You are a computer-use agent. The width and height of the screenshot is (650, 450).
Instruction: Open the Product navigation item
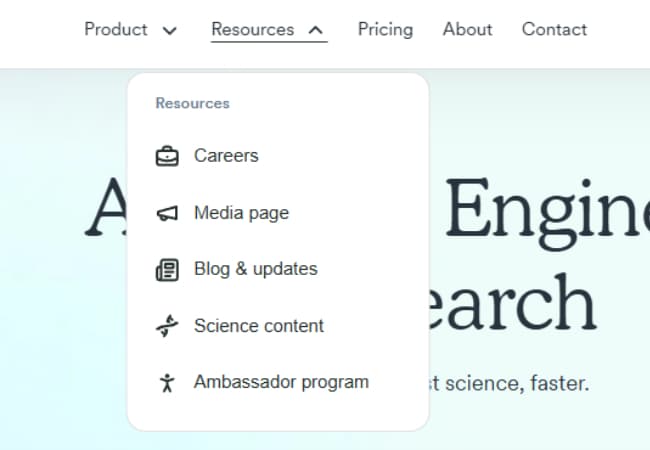click(116, 29)
